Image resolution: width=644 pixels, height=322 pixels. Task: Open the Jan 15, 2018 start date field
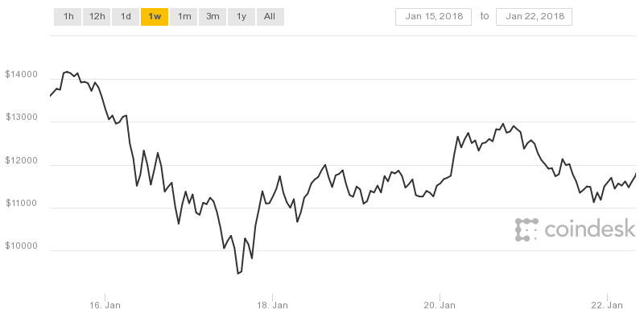(x=432, y=16)
